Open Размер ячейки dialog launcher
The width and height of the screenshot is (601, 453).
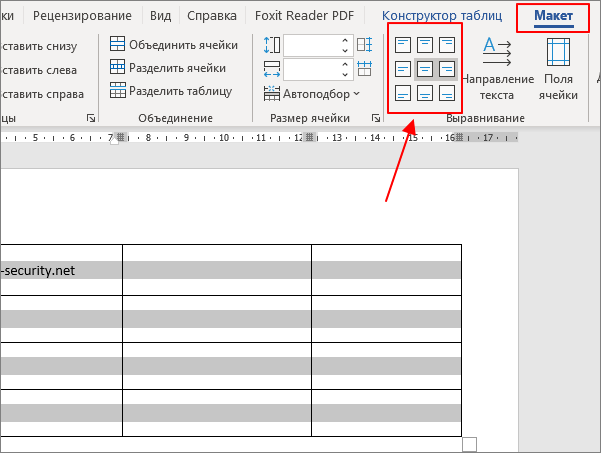(376, 118)
